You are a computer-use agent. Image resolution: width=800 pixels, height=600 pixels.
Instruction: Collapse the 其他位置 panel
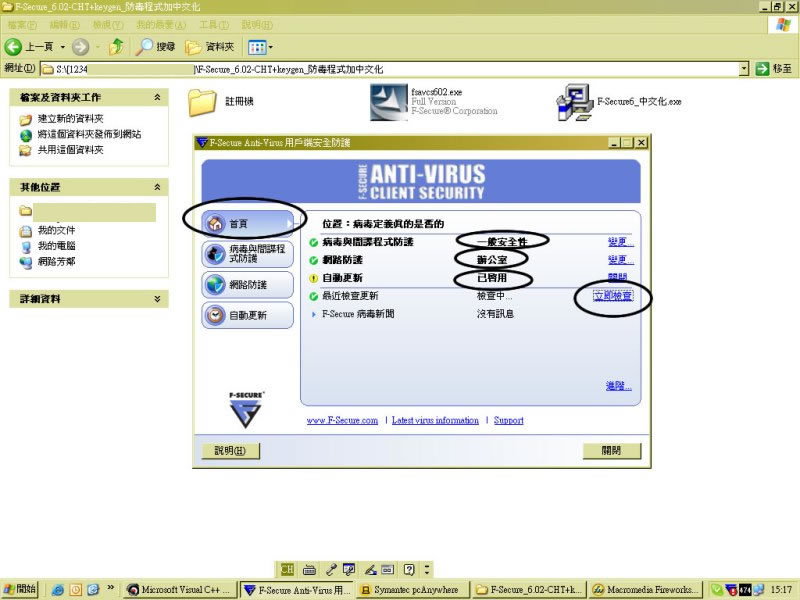(157, 187)
